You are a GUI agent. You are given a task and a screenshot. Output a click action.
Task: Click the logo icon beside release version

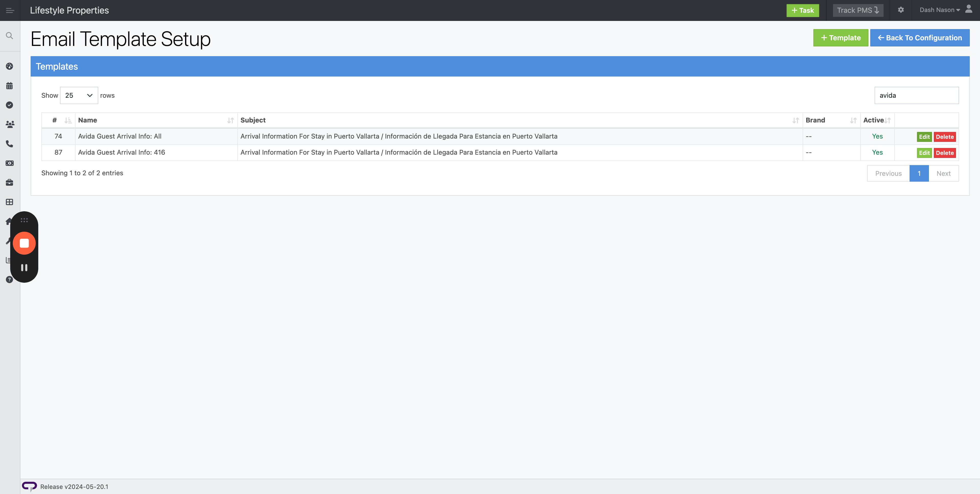[x=29, y=486]
